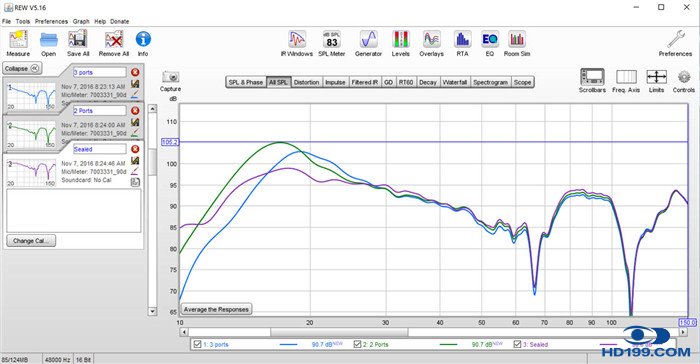Image resolution: width=700 pixels, height=364 pixels.
Task: Launch the signal Generator
Action: click(x=368, y=43)
